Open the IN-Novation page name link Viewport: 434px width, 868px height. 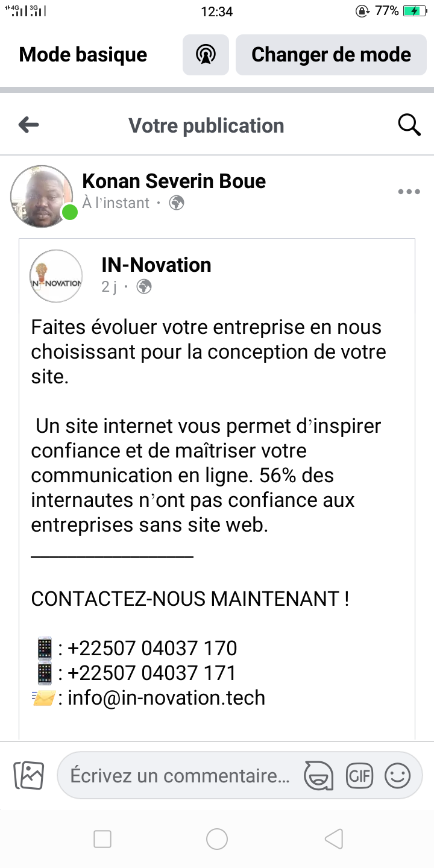[156, 265]
